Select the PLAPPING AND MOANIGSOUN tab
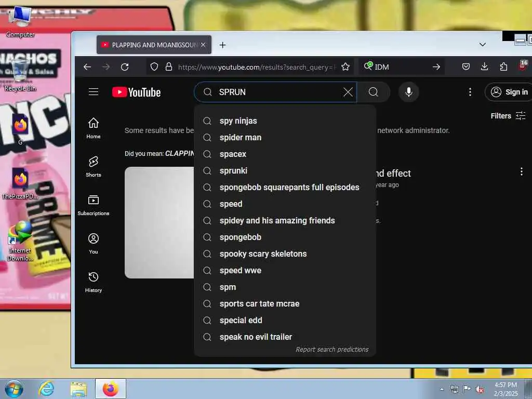Screen dimensions: 532x399 pos(154,45)
